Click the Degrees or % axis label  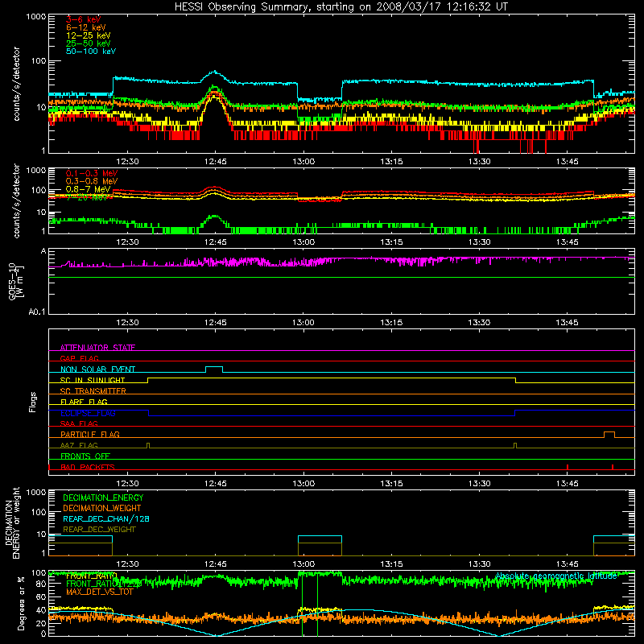(x=22, y=603)
